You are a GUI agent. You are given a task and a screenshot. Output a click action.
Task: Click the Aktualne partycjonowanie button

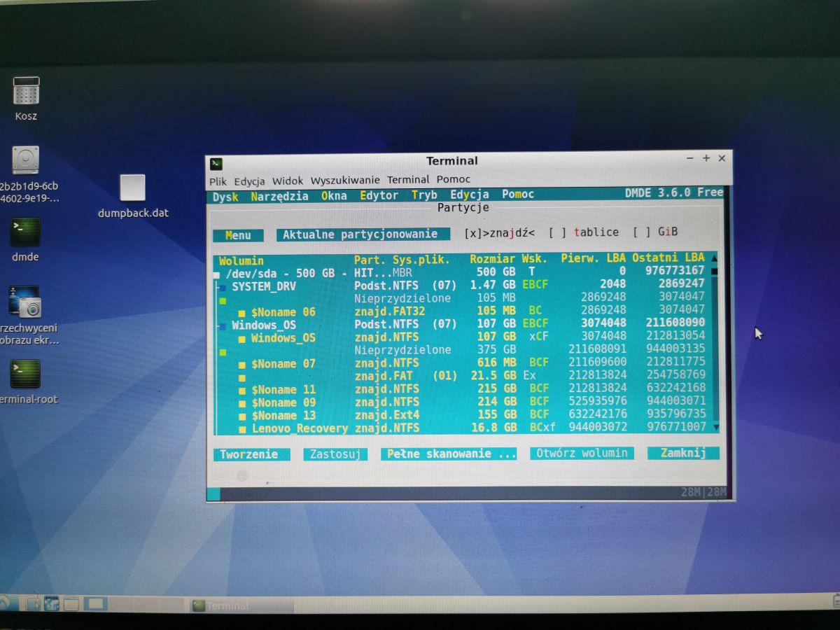(x=363, y=234)
